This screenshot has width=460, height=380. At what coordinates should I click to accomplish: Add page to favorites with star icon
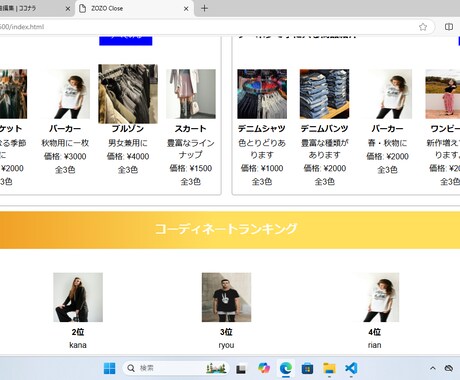coord(423,27)
